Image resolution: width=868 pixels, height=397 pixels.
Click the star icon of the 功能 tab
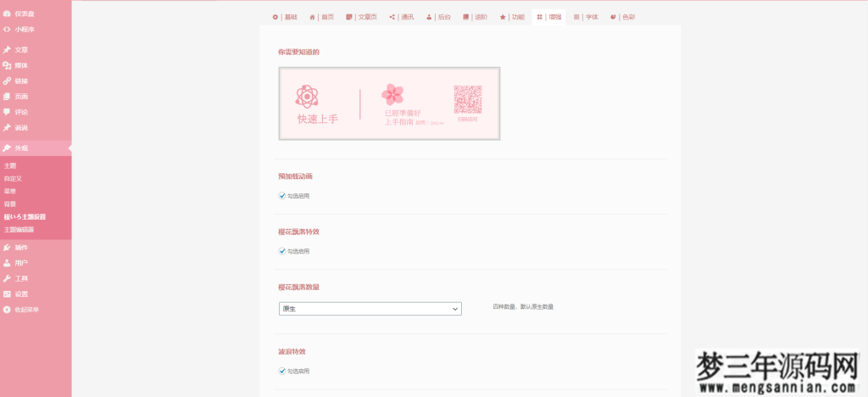(503, 17)
